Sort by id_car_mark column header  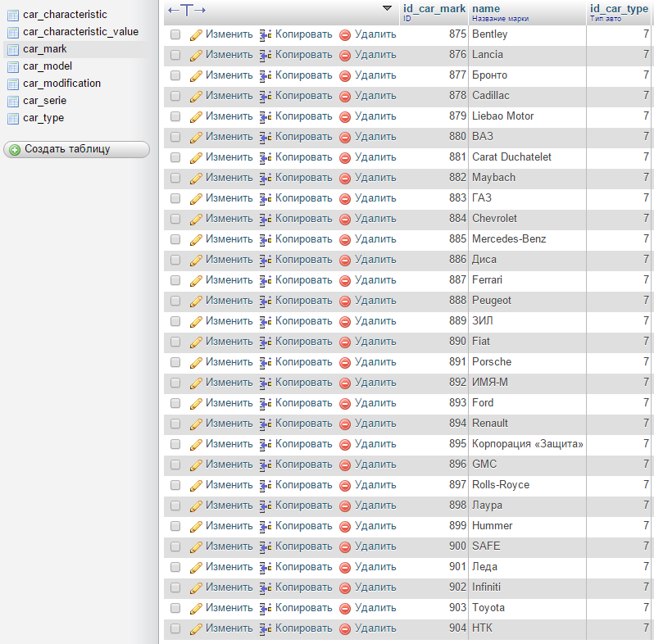[434, 9]
